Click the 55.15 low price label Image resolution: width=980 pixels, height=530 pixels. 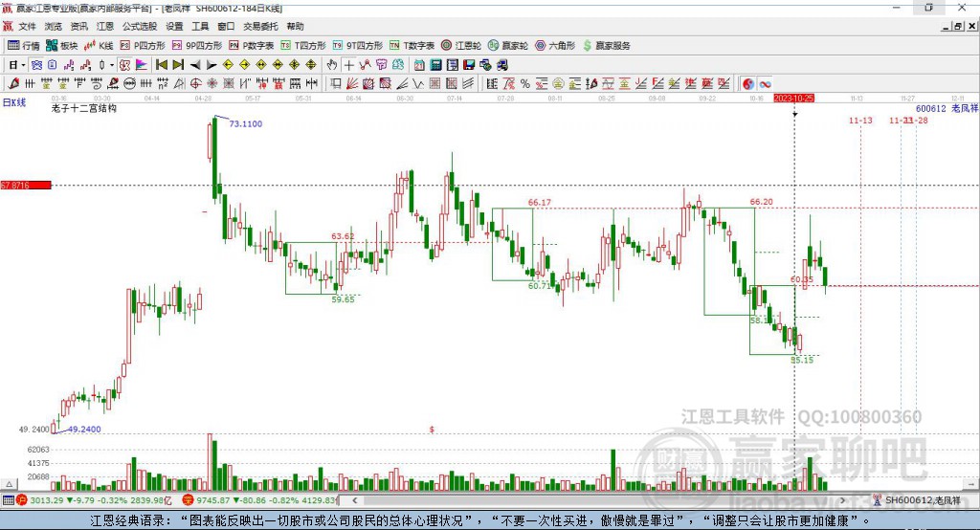(x=803, y=360)
